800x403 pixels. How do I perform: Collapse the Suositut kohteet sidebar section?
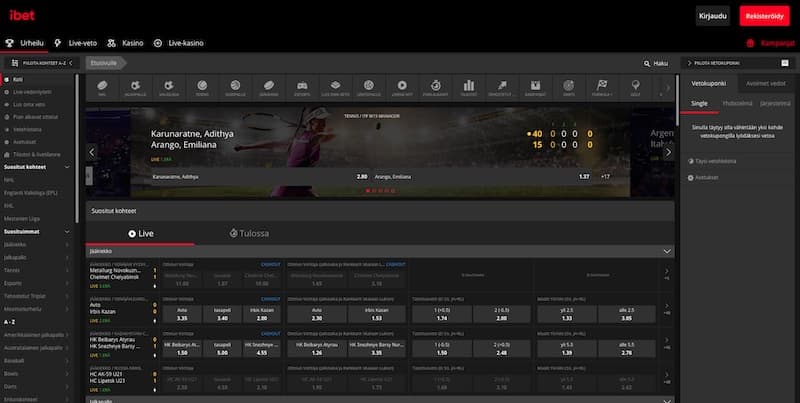click(67, 167)
